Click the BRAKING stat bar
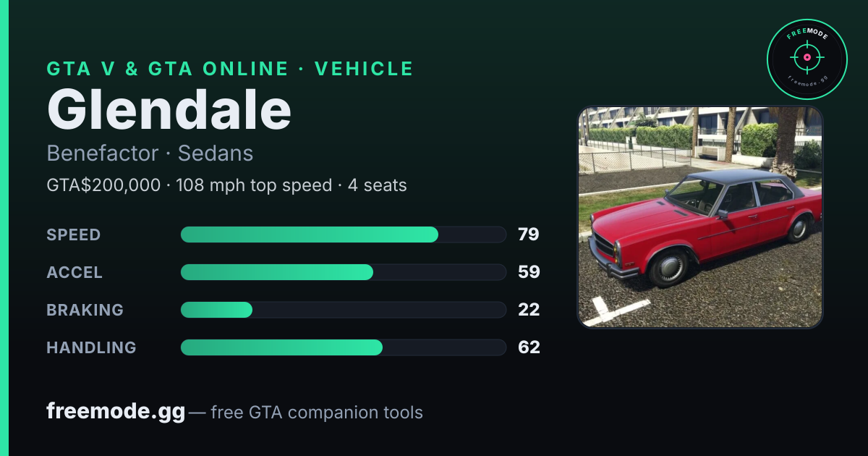The image size is (868, 456). click(x=343, y=310)
